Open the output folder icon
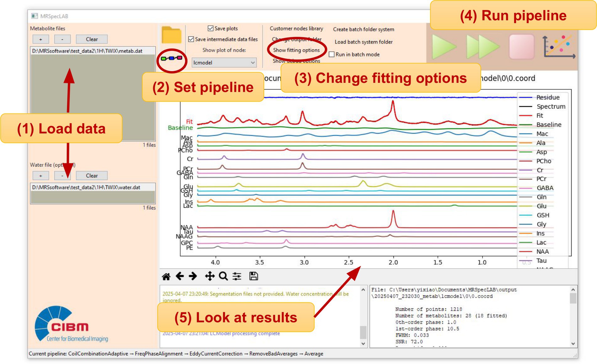The height and width of the screenshot is (364, 597). (171, 35)
